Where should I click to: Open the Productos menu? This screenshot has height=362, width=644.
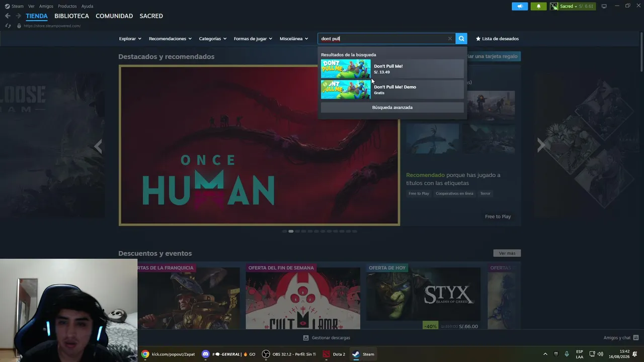(67, 6)
